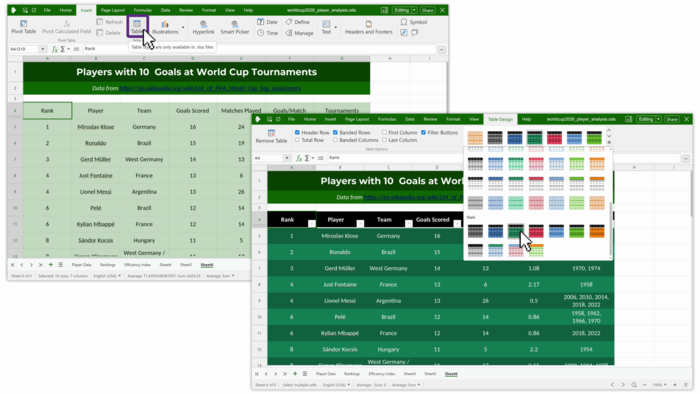Enable First Column checkbox
This screenshot has width=700, height=394.
[384, 133]
